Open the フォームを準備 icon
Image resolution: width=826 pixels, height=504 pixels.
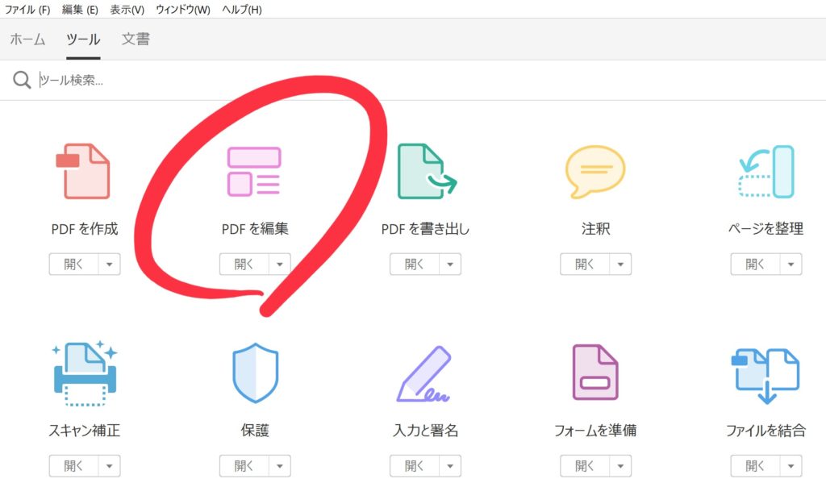(595, 373)
